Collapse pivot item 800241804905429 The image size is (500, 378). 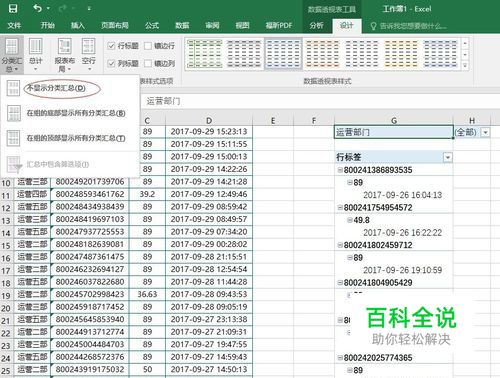pos(340,283)
